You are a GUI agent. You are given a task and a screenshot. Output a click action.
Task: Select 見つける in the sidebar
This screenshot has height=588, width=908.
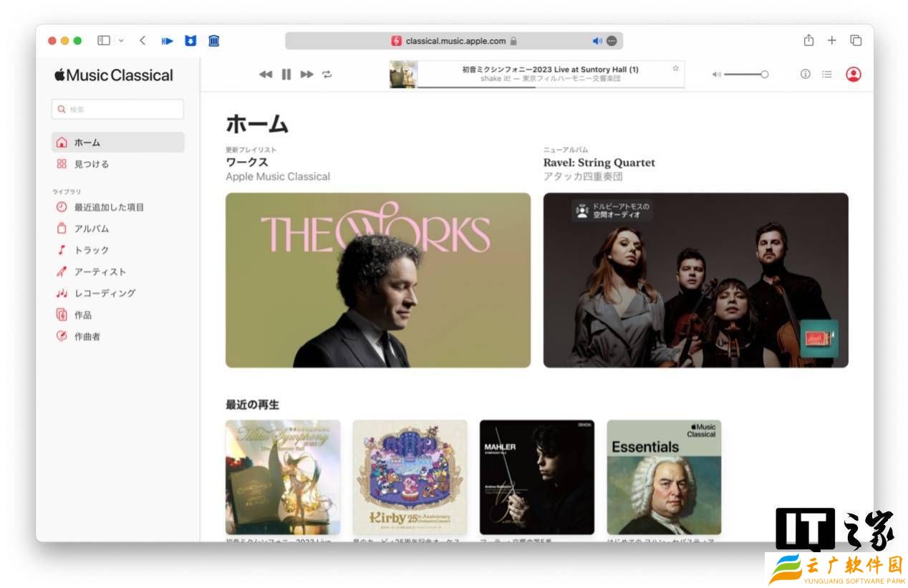click(91, 164)
